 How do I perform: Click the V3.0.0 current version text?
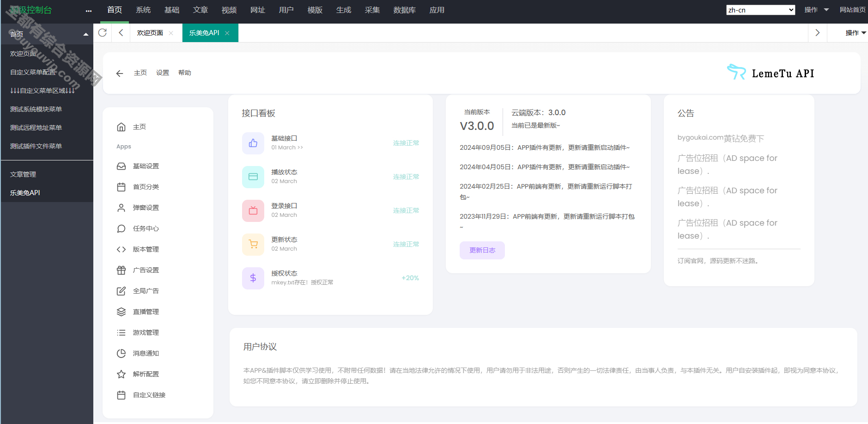click(477, 126)
